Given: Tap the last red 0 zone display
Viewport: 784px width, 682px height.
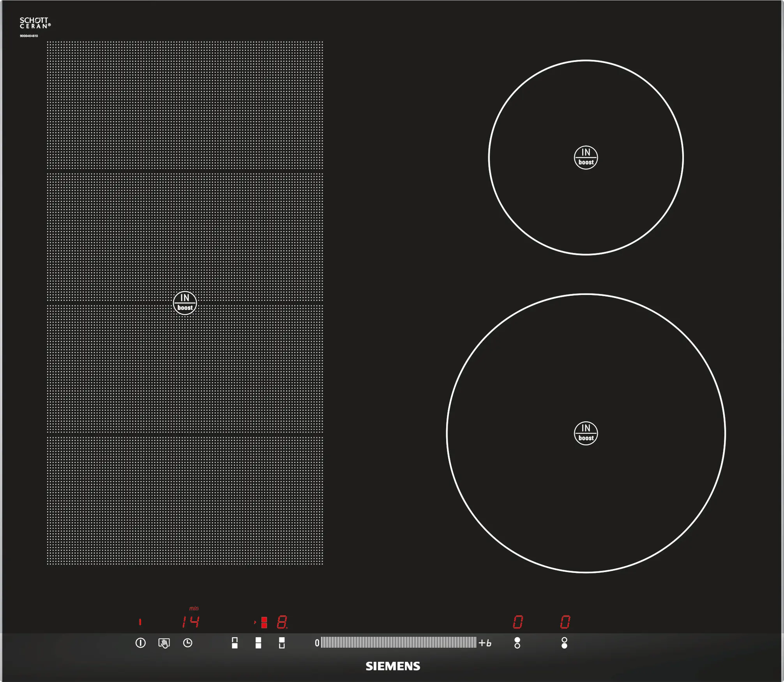Looking at the screenshot, I should pos(565,622).
